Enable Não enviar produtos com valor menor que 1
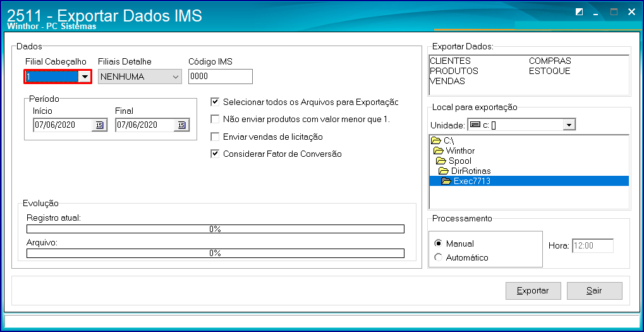Viewport: 644px width, 332px height. 214,119
